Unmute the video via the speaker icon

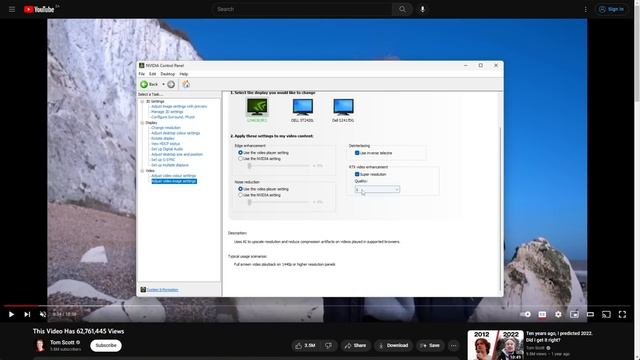[43, 314]
